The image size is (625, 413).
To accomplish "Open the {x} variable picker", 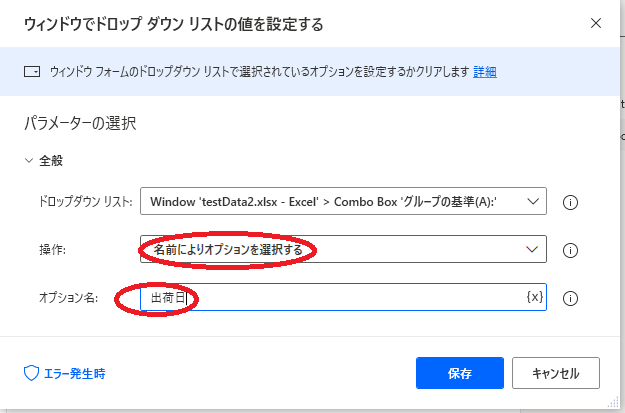I will 534,298.
